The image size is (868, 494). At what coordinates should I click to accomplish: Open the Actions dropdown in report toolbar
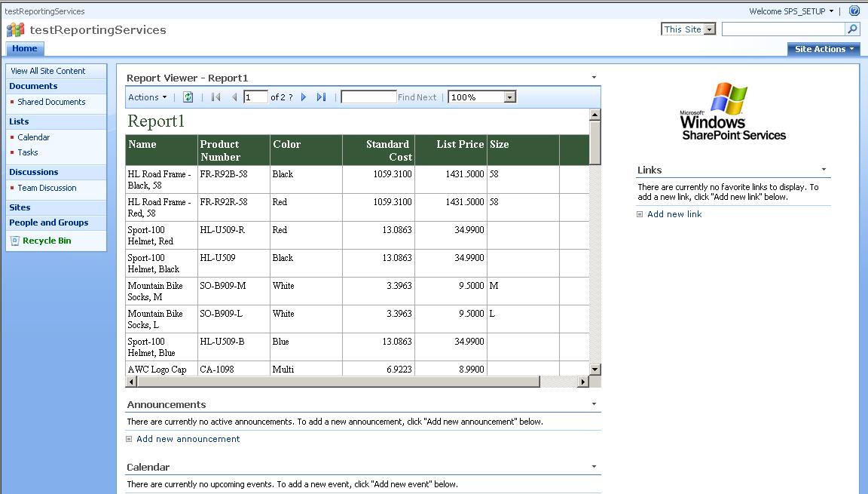[147, 97]
